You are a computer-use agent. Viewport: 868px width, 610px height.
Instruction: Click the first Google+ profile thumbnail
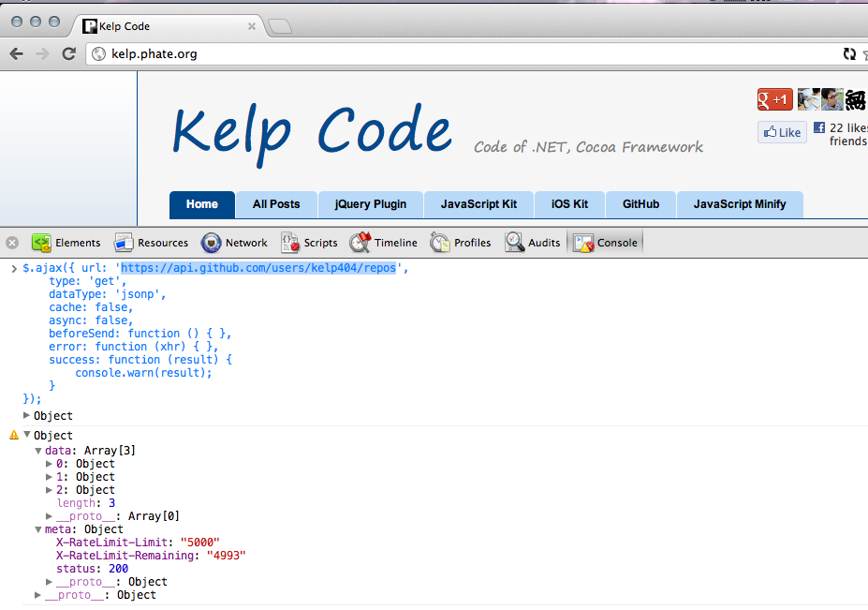pyautogui.click(x=809, y=99)
